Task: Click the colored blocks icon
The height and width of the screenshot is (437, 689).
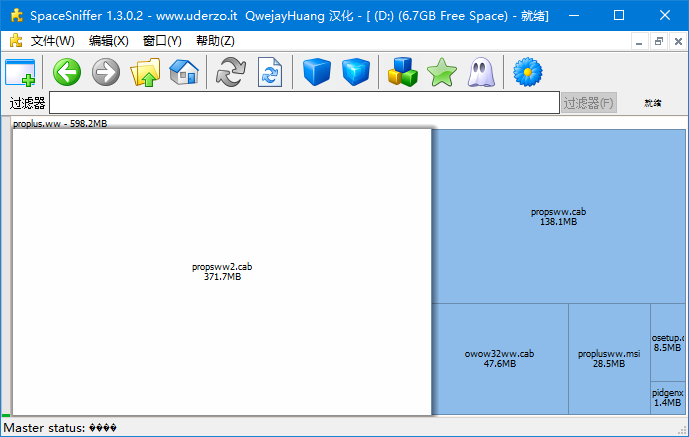Action: pos(403,72)
